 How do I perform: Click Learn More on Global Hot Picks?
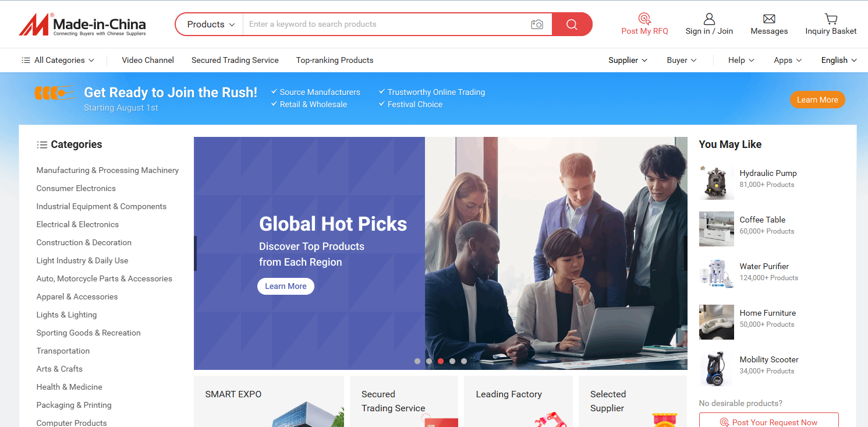pos(286,286)
